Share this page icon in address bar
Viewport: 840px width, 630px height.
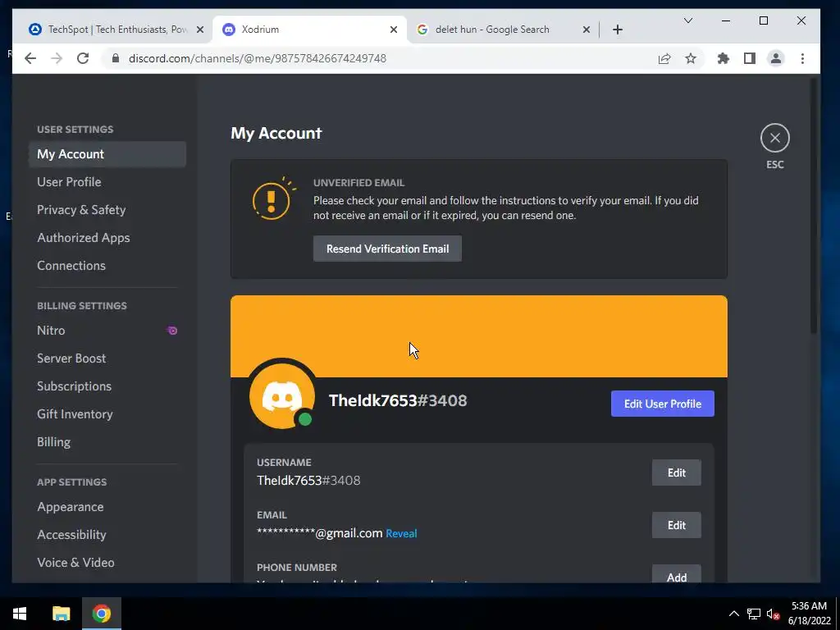[664, 58]
